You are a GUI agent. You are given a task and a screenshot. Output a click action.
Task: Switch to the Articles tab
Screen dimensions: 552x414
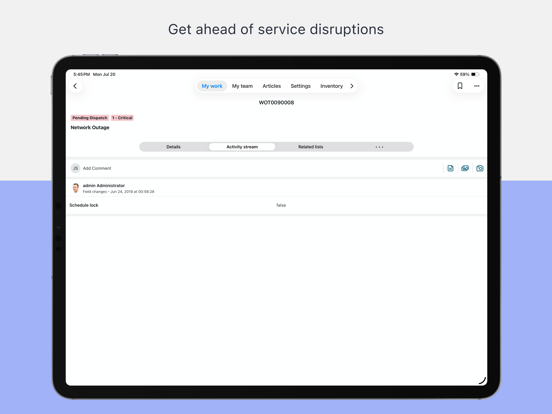coord(272,86)
